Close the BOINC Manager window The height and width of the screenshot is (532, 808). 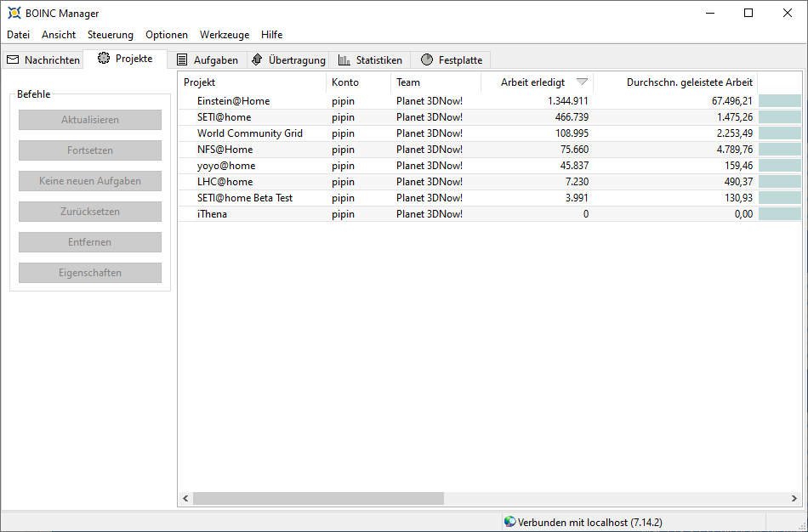788,13
